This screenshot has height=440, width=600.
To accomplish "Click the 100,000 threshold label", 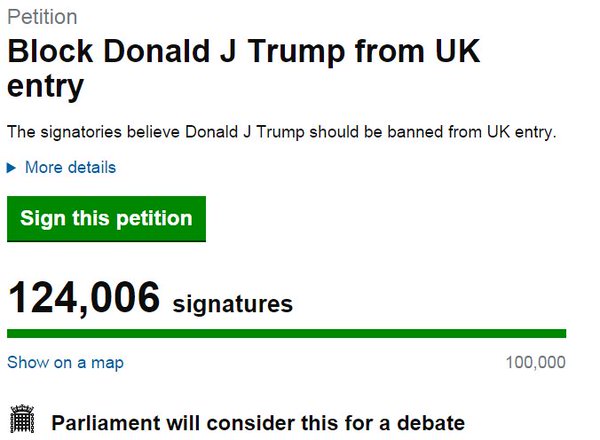I will click(536, 362).
